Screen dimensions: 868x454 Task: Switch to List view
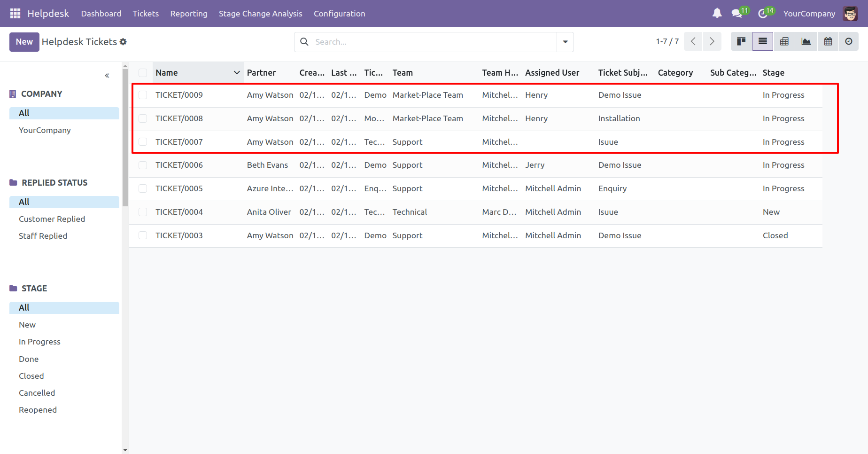click(763, 42)
